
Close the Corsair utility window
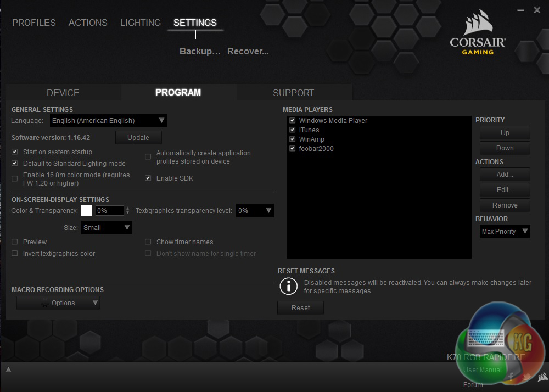coord(537,10)
